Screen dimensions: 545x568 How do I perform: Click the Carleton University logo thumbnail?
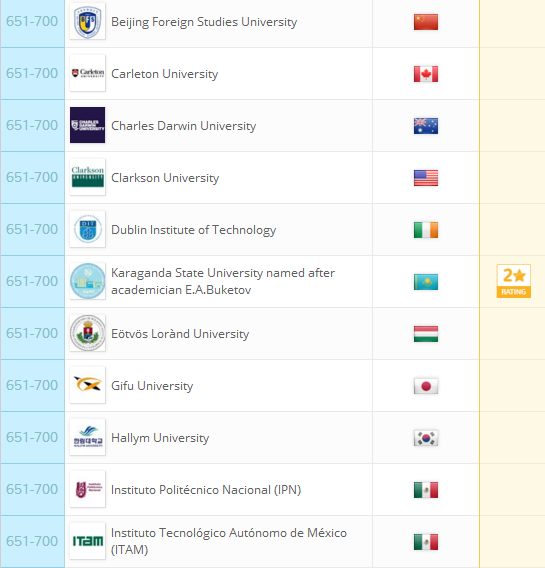[x=87, y=73]
